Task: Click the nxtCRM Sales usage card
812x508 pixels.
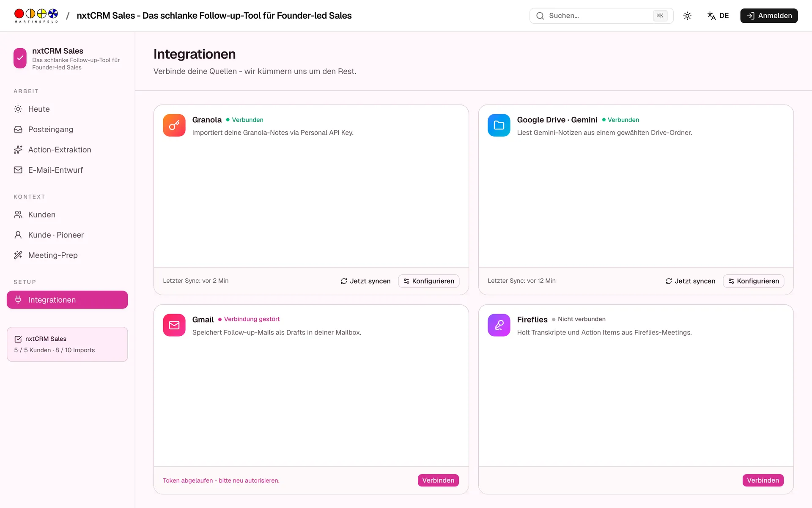Action: [67, 344]
